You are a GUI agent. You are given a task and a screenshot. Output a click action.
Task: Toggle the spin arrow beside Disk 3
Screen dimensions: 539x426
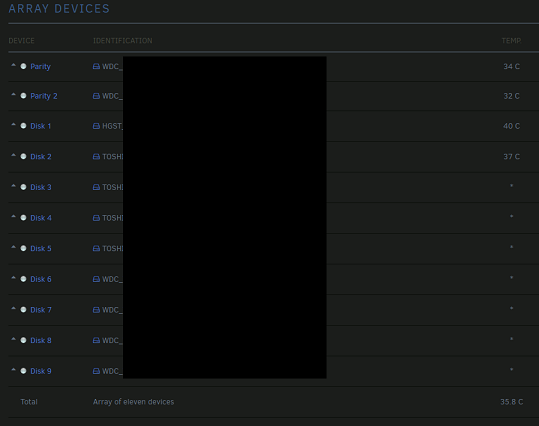(x=13, y=186)
